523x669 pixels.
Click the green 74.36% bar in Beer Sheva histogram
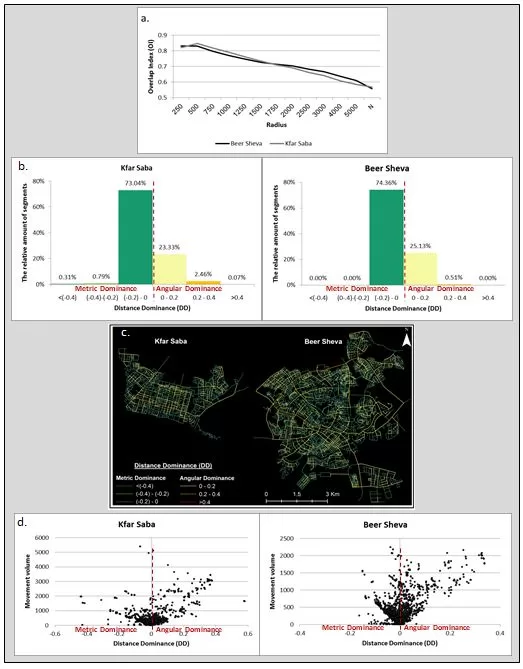[x=386, y=237]
